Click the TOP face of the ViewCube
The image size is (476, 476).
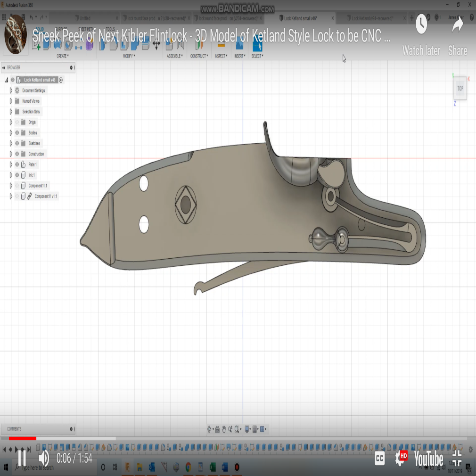pos(460,88)
